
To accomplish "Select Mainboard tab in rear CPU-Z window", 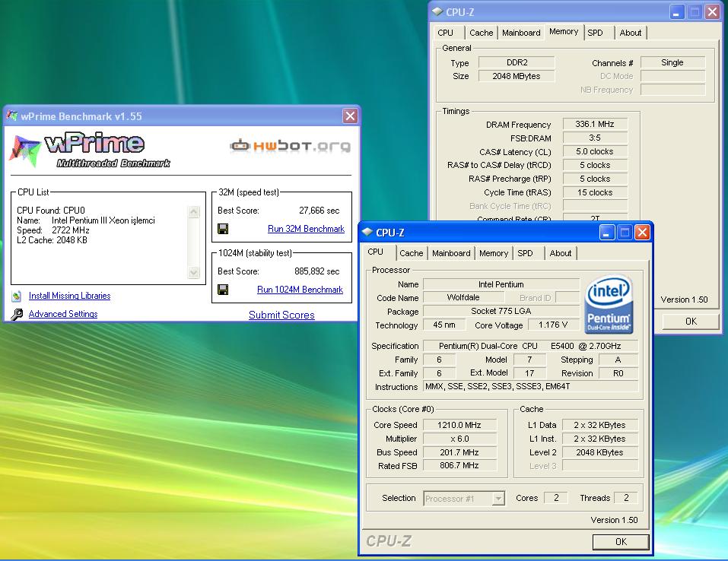I will (521, 33).
